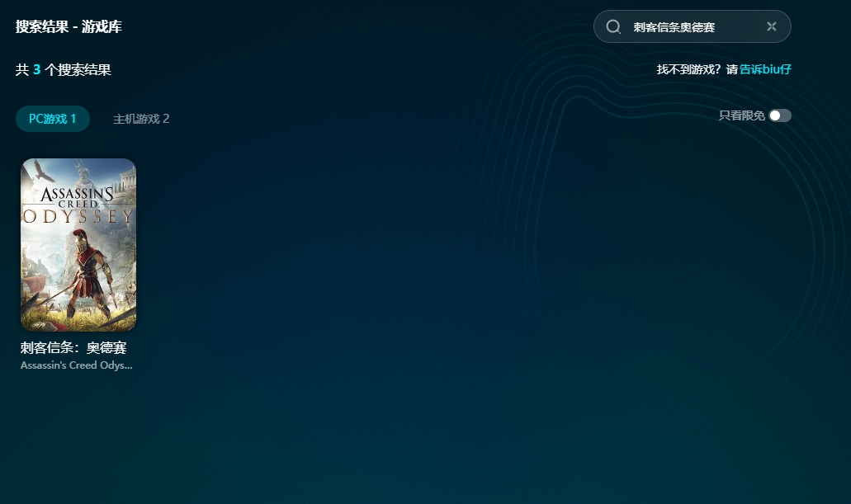Click the number 1 in PC游戏 tab
Image resolution: width=851 pixels, height=504 pixels.
click(x=73, y=119)
